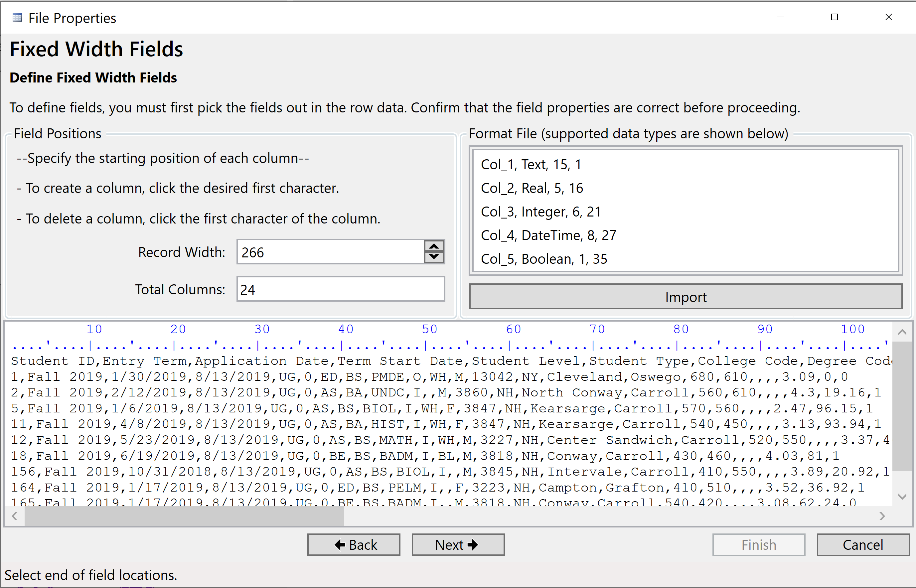This screenshot has width=916, height=588.
Task: Select the Col_1, Text, 15, 1 line
Action: (531, 165)
